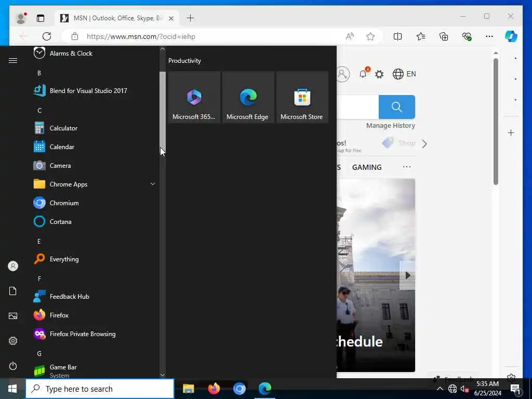Click letter G section header
This screenshot has height=399, width=532.
(39, 353)
